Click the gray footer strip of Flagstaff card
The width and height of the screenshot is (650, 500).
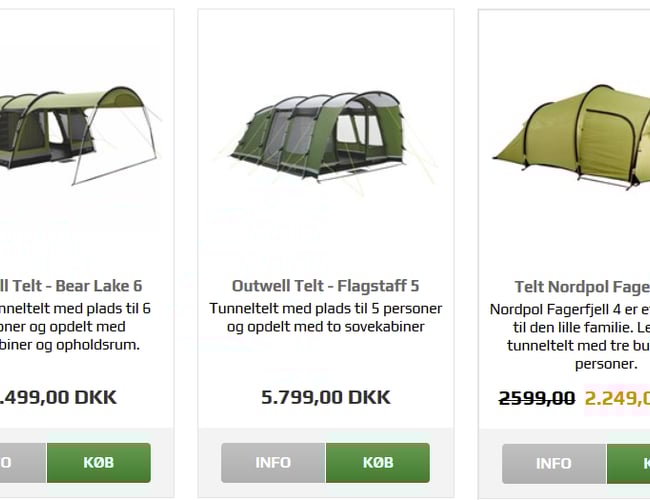click(325, 490)
